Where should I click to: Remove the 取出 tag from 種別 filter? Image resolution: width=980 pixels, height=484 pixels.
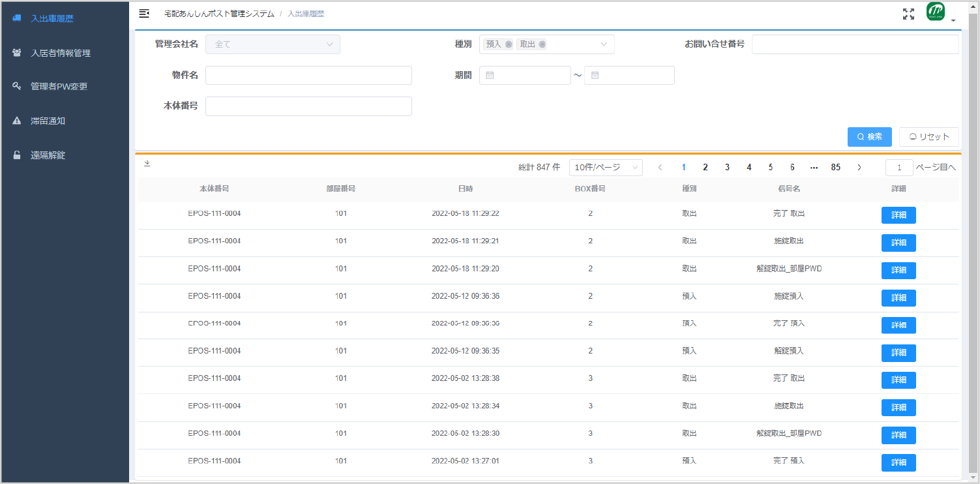point(542,44)
